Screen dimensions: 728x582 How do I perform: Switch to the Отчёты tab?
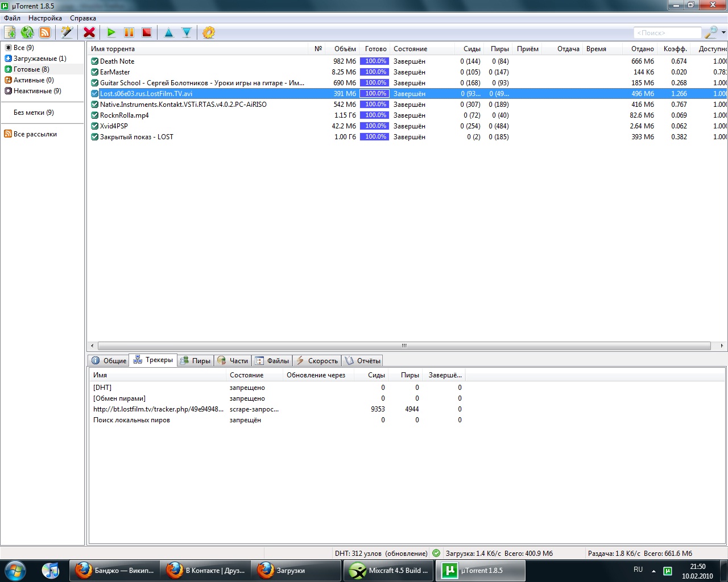pyautogui.click(x=363, y=361)
